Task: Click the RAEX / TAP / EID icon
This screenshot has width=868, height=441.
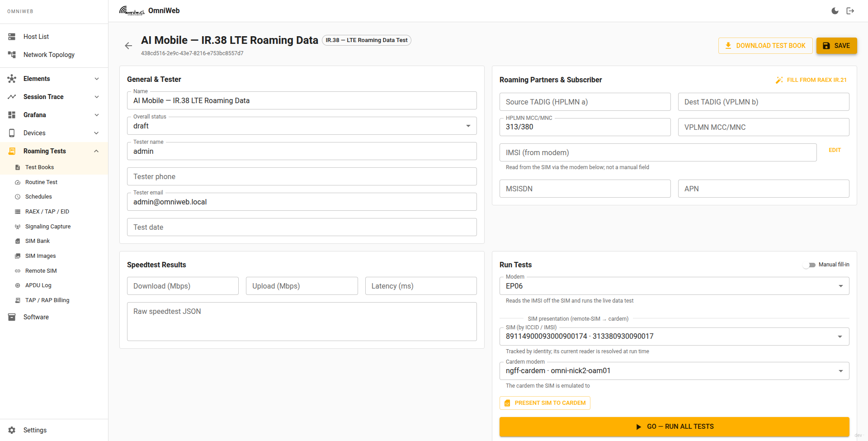Action: 18,212
